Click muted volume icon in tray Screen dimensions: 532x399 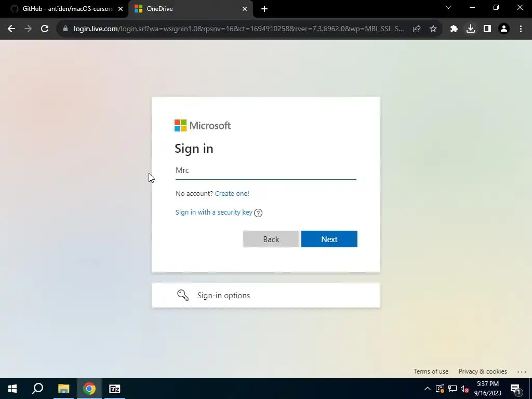click(465, 389)
